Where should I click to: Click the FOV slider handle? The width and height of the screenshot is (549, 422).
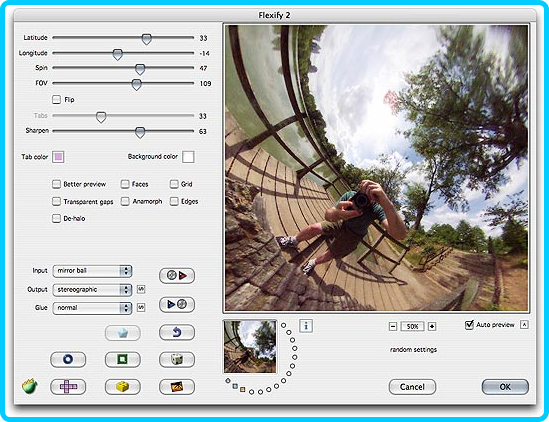[136, 84]
